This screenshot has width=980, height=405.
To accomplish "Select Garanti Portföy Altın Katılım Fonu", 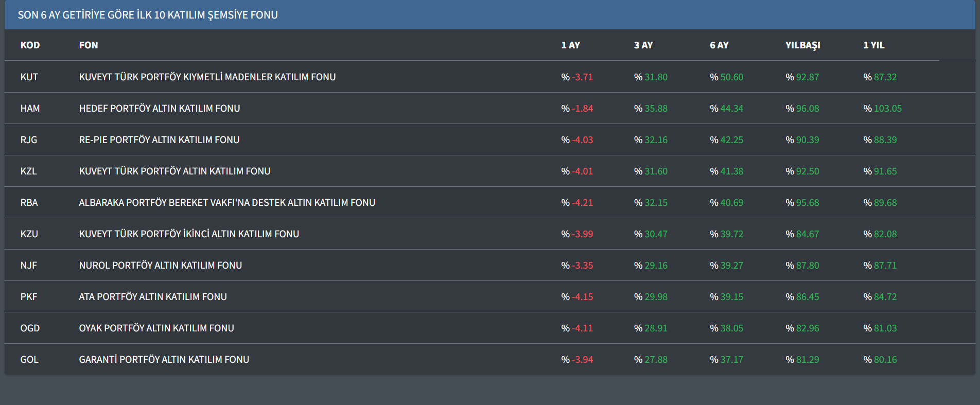I will [x=164, y=360].
